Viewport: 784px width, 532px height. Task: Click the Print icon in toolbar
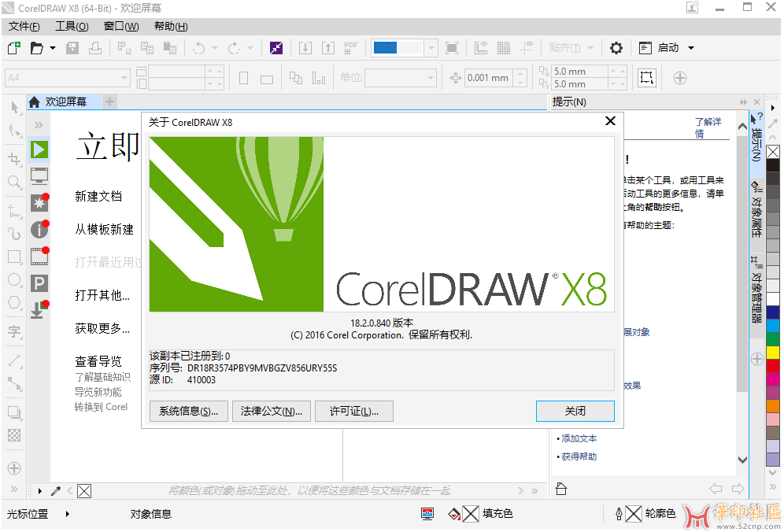click(95, 48)
